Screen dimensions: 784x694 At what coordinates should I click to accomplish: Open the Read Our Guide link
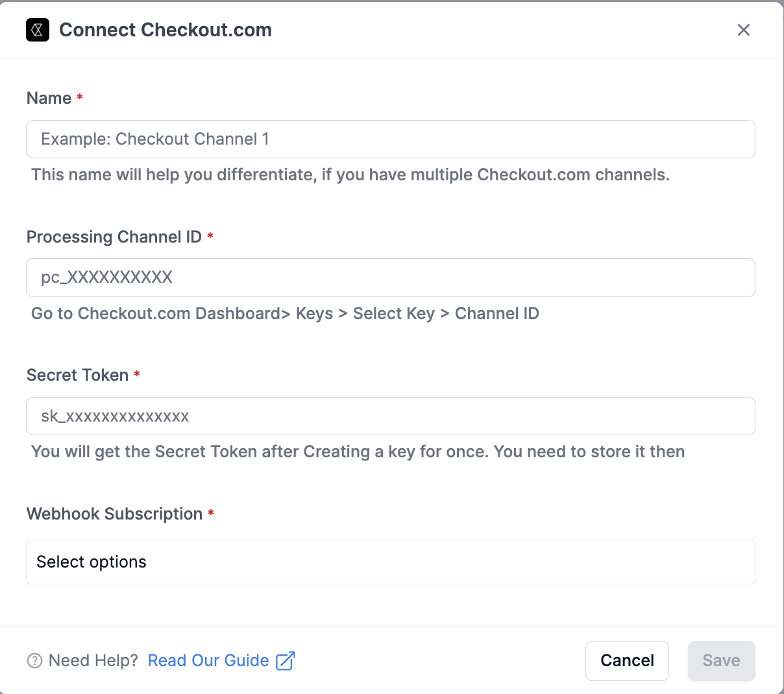(208, 660)
